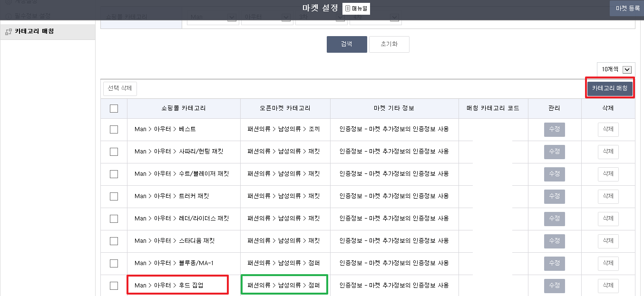Select checkbox for 후드 집업 row
This screenshot has width=644, height=296.
pos(114,286)
